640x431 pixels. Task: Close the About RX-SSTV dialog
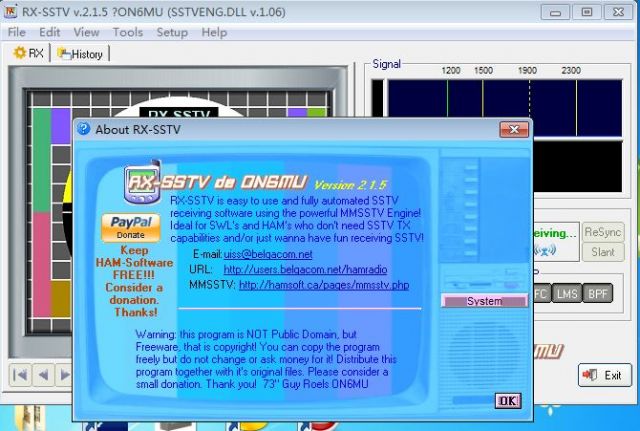coord(514,130)
